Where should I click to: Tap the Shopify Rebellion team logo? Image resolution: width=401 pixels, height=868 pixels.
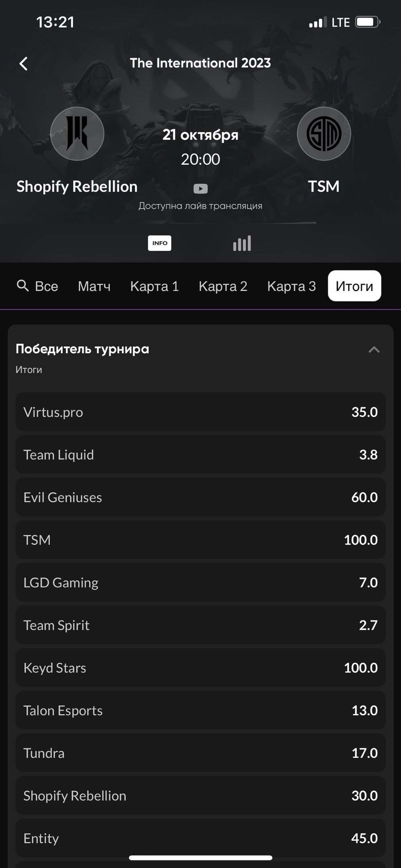77,134
